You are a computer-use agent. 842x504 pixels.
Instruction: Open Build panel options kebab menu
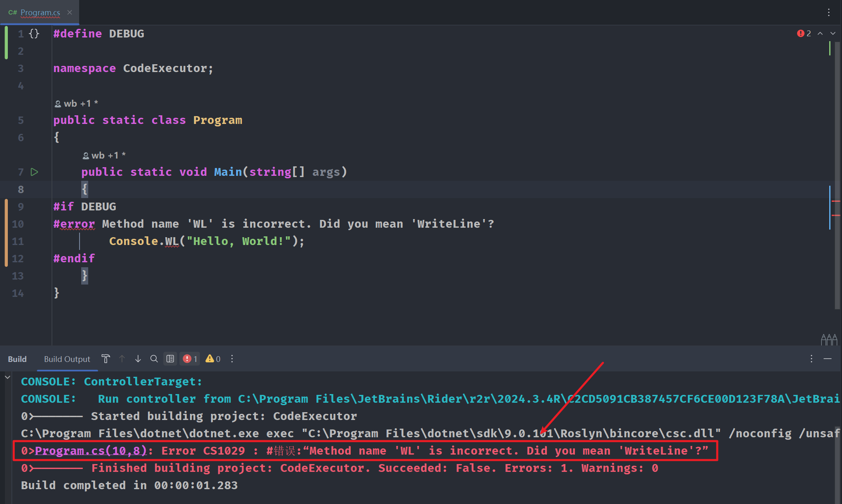(811, 359)
